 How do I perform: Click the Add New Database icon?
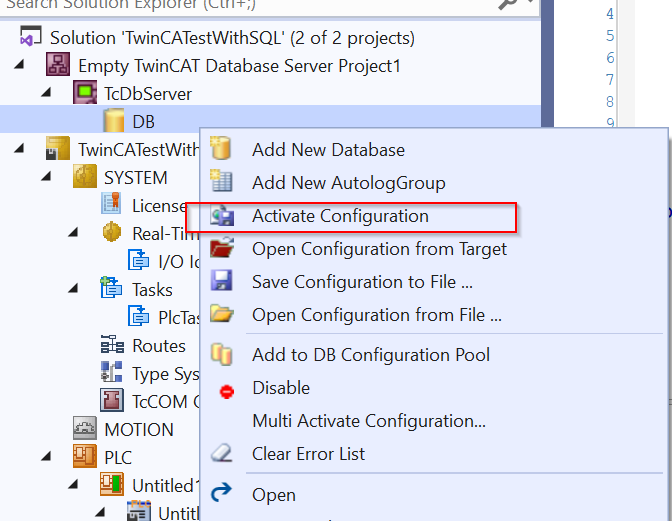pyautogui.click(x=221, y=148)
